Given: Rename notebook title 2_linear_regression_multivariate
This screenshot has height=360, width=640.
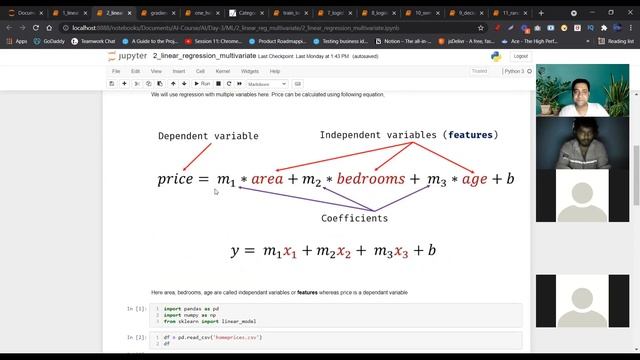Looking at the screenshot, I should point(204,56).
